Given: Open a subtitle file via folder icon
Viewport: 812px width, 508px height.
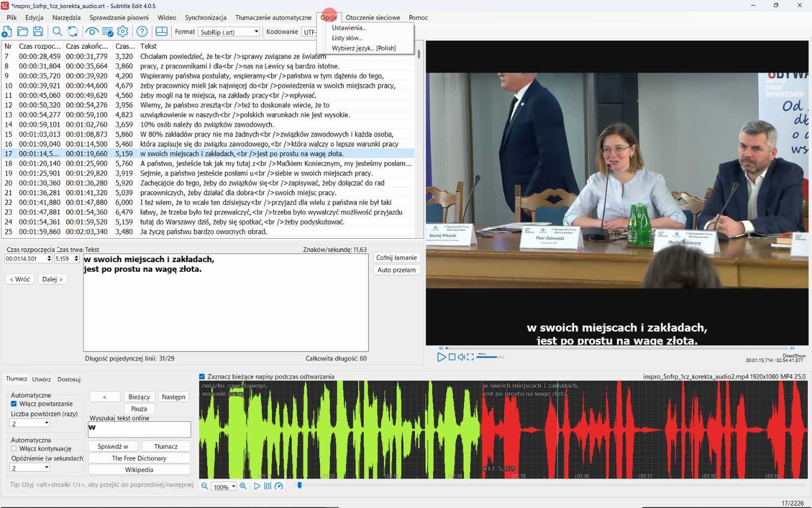Looking at the screenshot, I should [23, 31].
